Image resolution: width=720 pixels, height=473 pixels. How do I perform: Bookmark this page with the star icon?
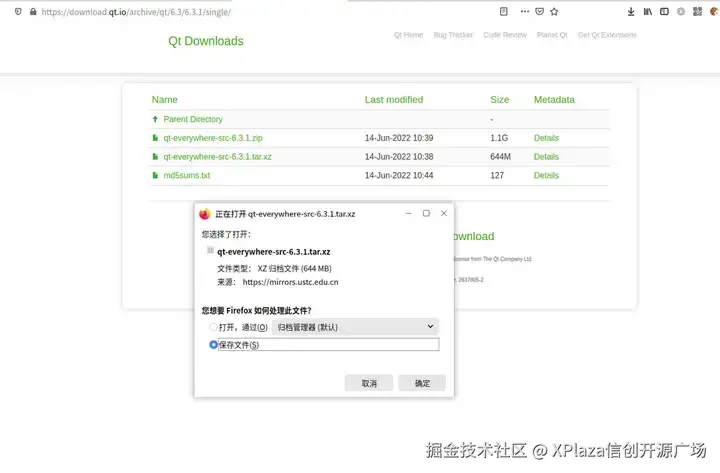[x=554, y=11]
